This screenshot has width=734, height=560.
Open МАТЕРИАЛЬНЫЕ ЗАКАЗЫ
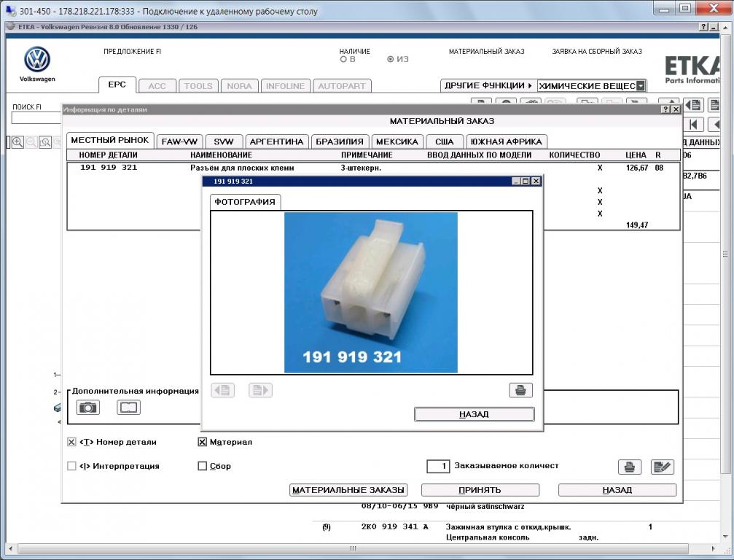point(348,490)
